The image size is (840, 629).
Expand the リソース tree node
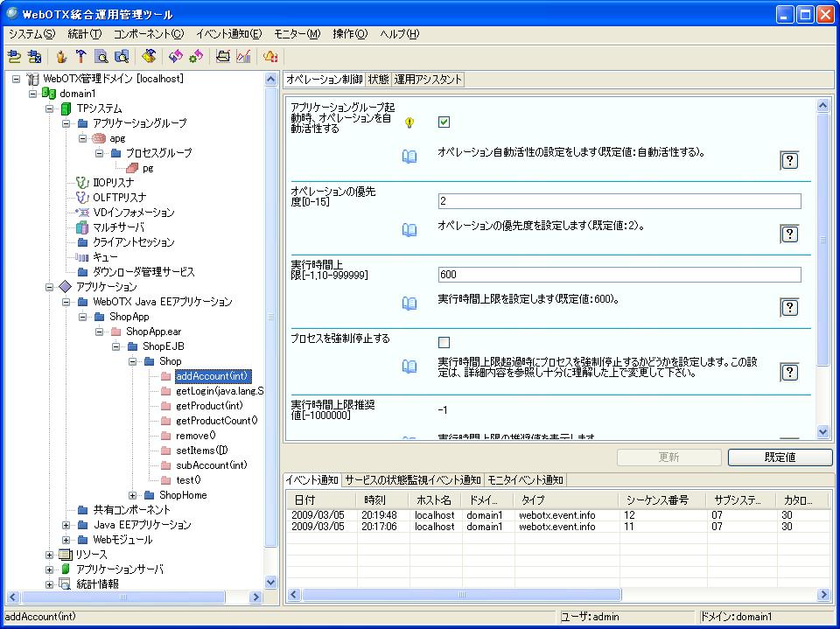[x=51, y=555]
